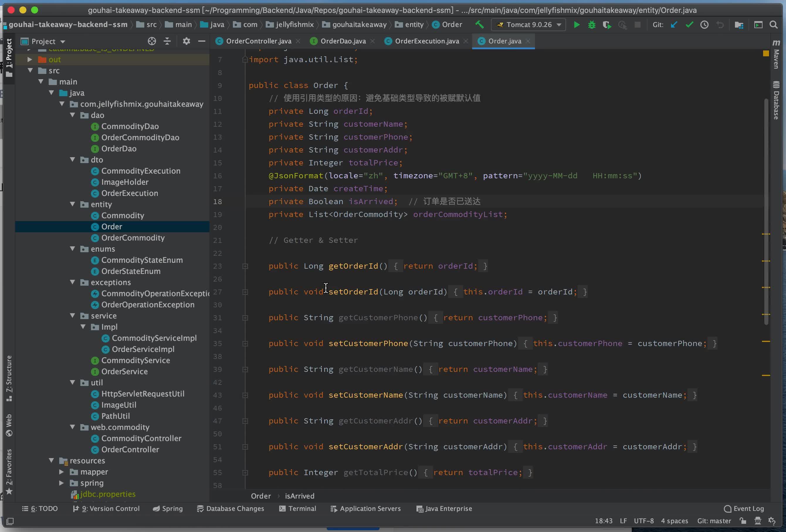Open the Event Log
The image size is (786, 532).
click(x=744, y=509)
